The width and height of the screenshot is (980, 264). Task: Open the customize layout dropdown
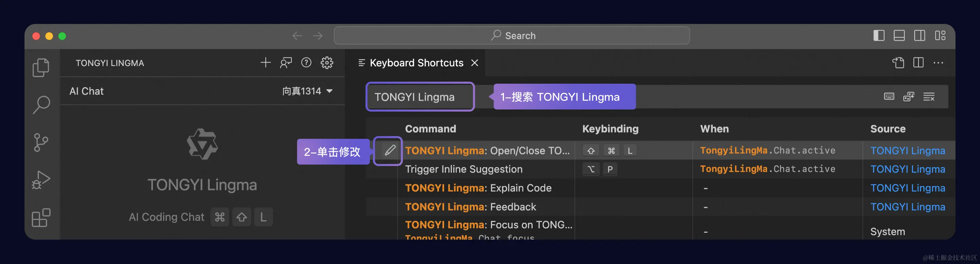(x=941, y=35)
